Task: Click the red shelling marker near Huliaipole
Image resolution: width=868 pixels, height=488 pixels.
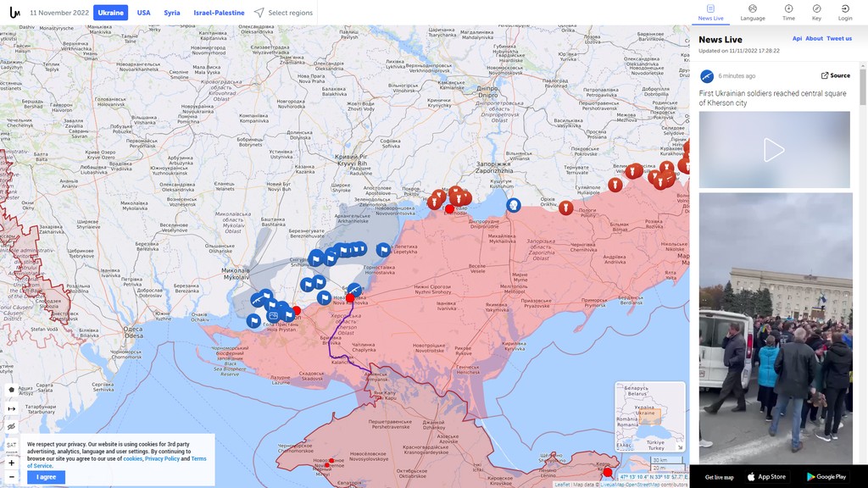Action: click(x=615, y=185)
